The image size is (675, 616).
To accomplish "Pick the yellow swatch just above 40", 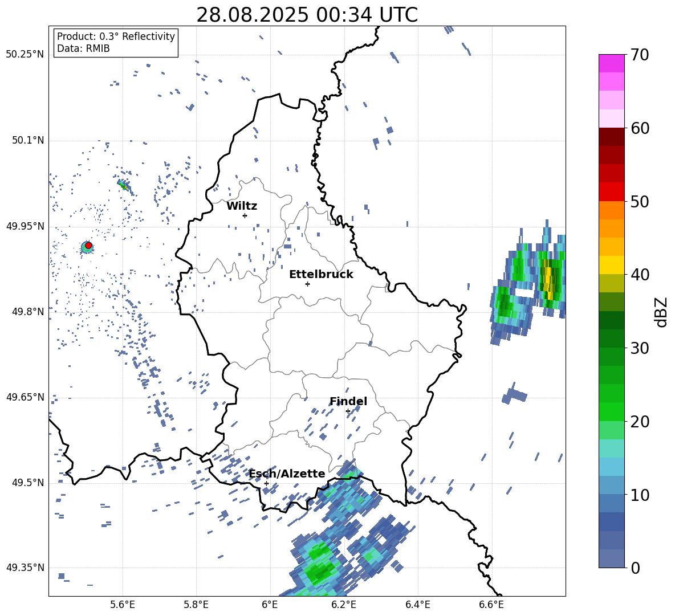I will [611, 265].
